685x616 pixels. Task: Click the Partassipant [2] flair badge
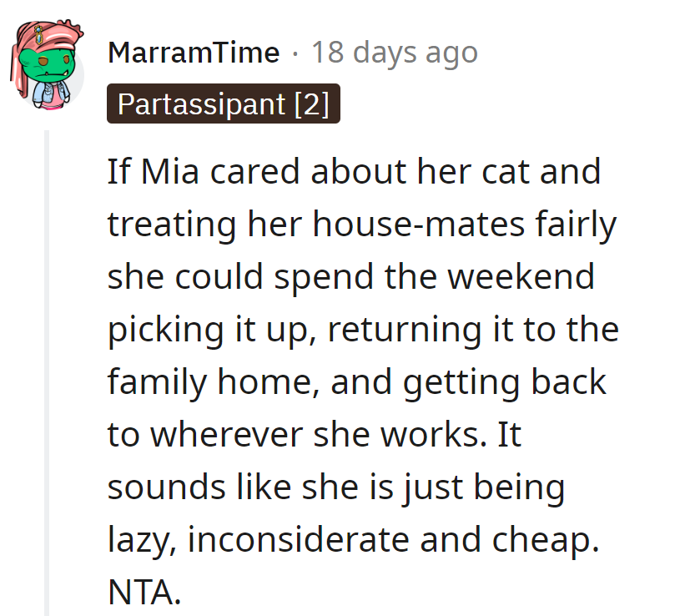(223, 105)
